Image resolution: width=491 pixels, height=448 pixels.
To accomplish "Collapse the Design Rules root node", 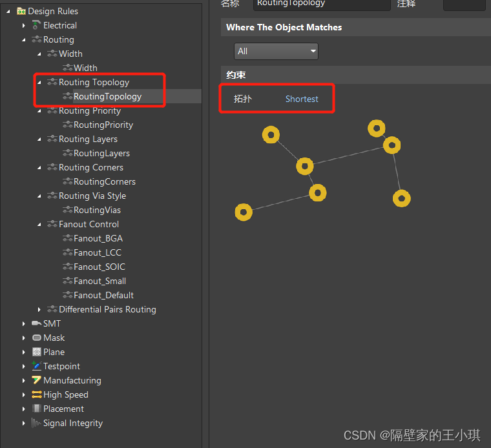I will pyautogui.click(x=8, y=12).
